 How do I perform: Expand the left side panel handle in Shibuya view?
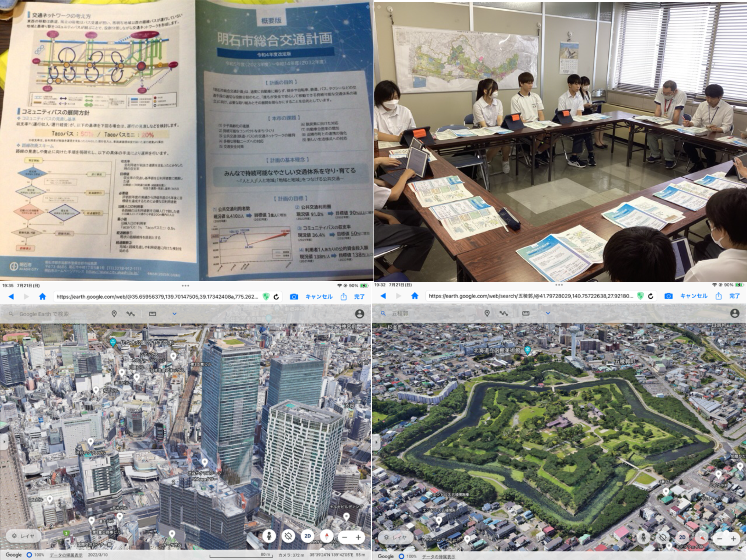click(4, 442)
